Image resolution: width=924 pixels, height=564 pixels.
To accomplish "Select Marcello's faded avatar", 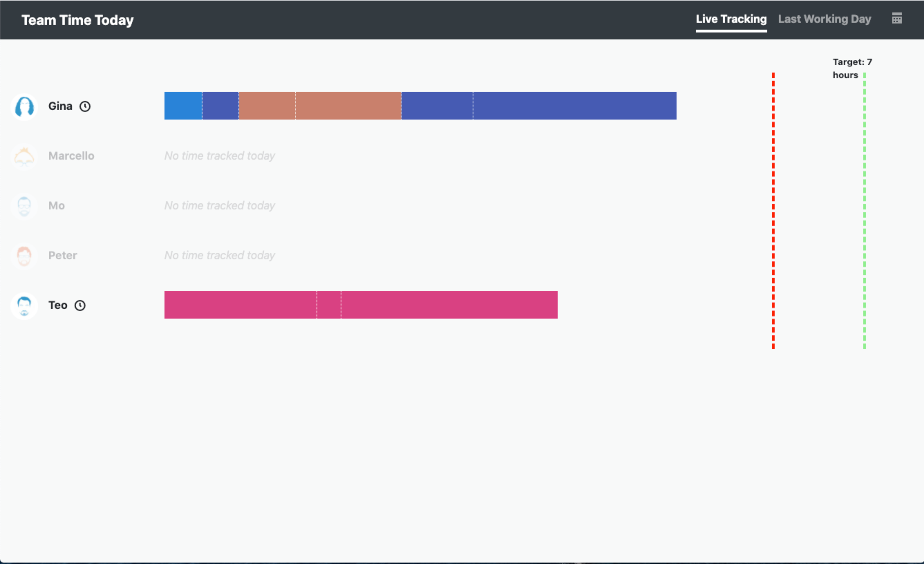I will click(x=24, y=156).
